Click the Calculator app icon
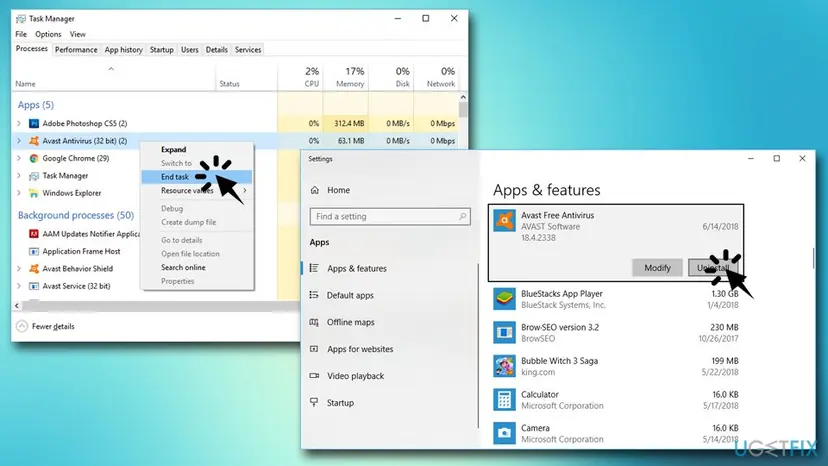 504,399
